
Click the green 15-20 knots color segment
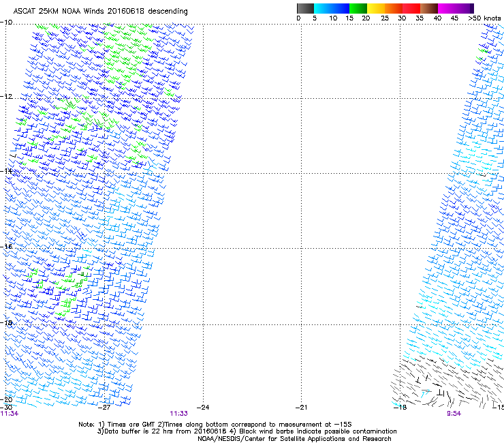[358, 8]
